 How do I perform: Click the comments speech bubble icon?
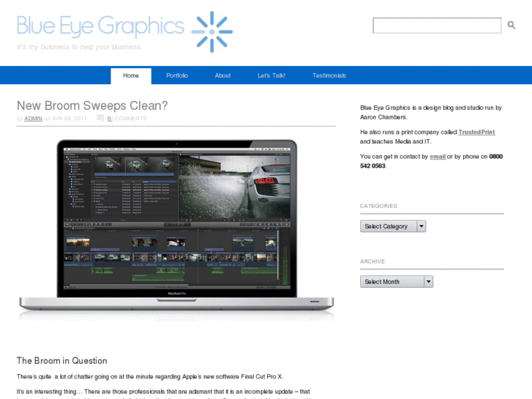(100, 118)
